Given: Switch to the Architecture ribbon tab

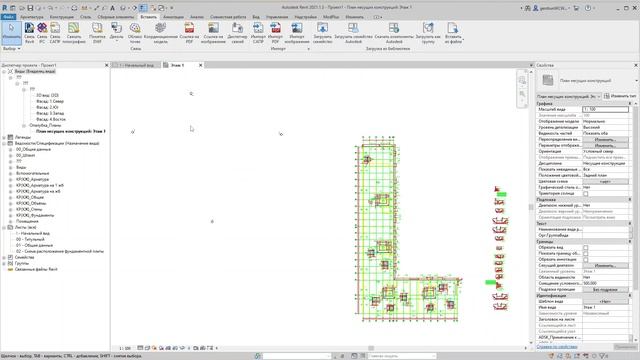Looking at the screenshot, I should pyautogui.click(x=31, y=17).
